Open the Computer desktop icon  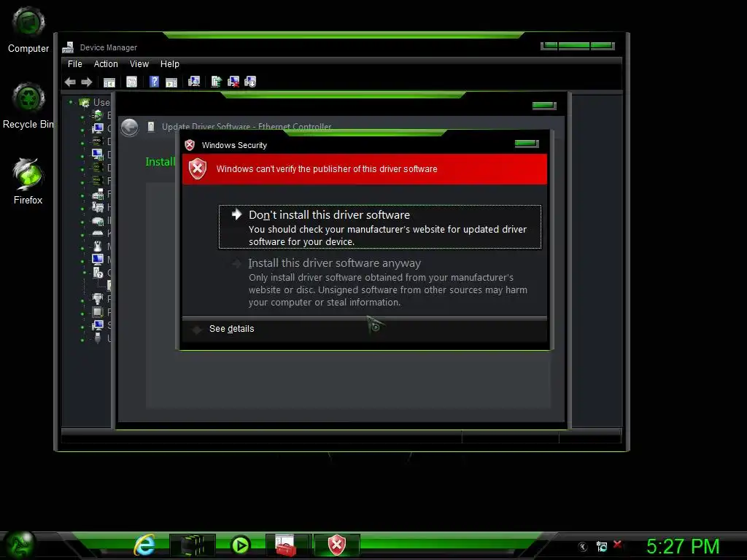(x=28, y=29)
